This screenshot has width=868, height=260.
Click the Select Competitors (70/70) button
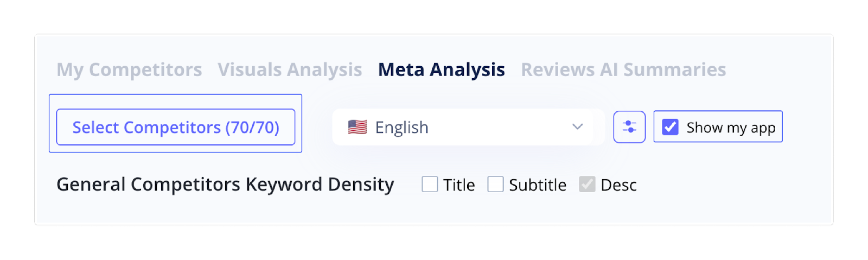pyautogui.click(x=175, y=127)
